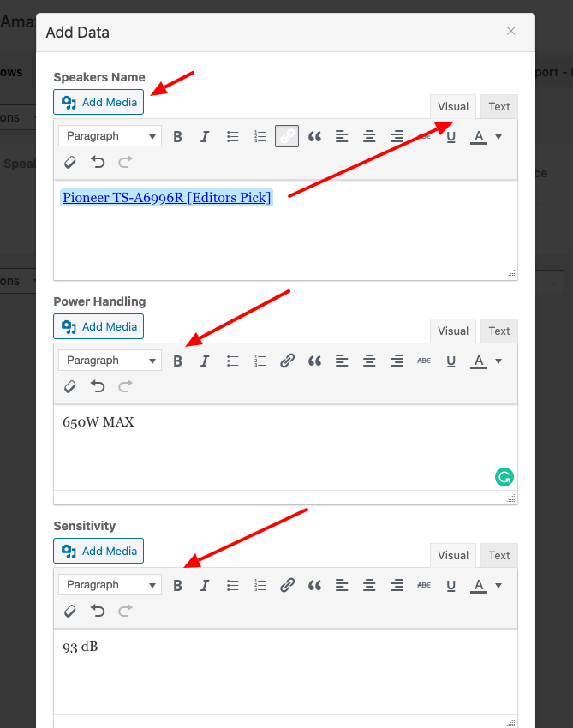This screenshot has height=728, width=573.
Task: Toggle strikethrough in Sensitivity editor toolbar
Action: pyautogui.click(x=424, y=585)
